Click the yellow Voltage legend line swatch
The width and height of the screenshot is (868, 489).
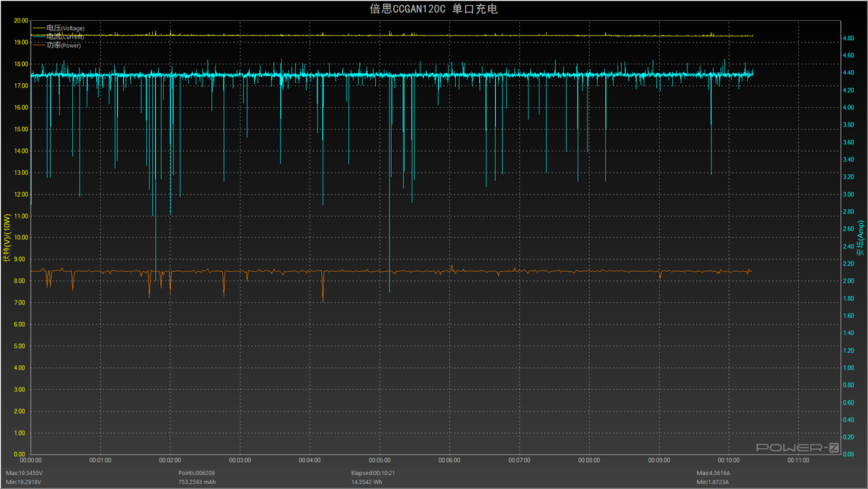click(39, 28)
